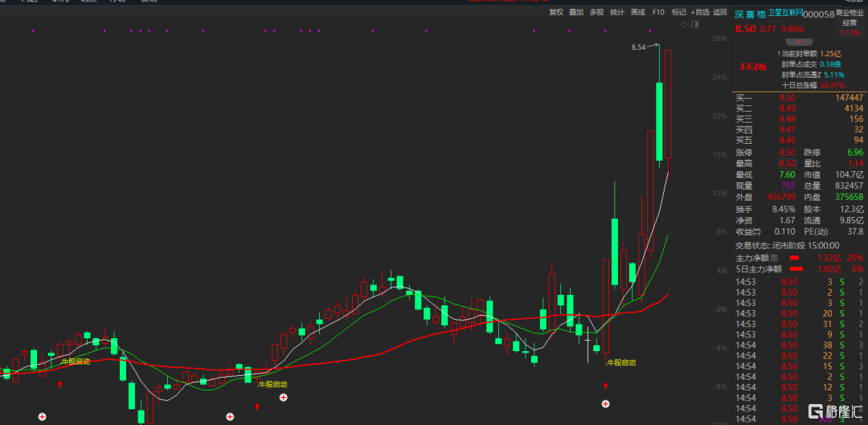
Task: Click the 返回 back button
Action: pos(719,12)
